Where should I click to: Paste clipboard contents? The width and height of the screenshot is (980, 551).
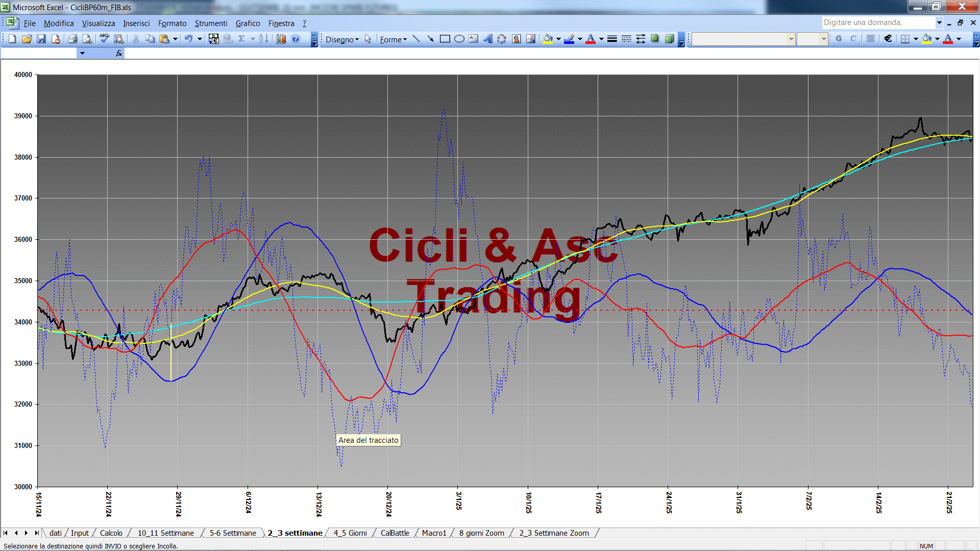pyautogui.click(x=164, y=39)
